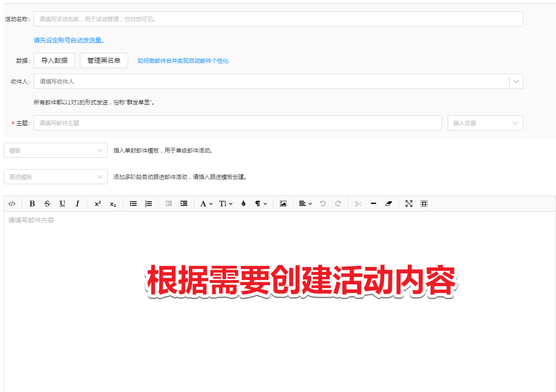This screenshot has height=392, width=556.
Task: Undo last edit
Action: coord(322,204)
